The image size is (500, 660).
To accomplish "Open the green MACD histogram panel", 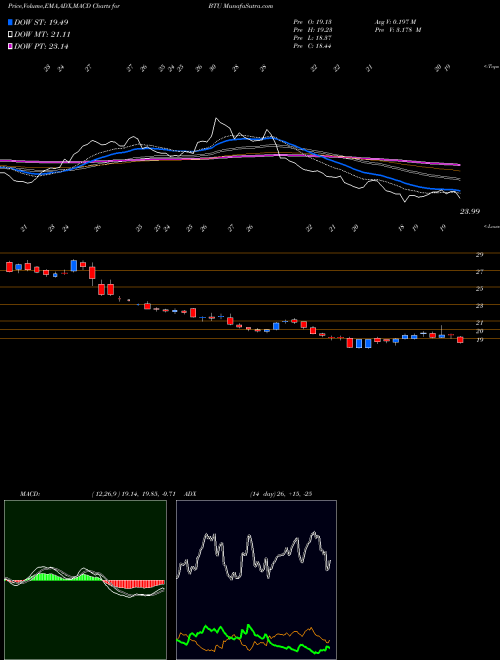I will click(85, 580).
